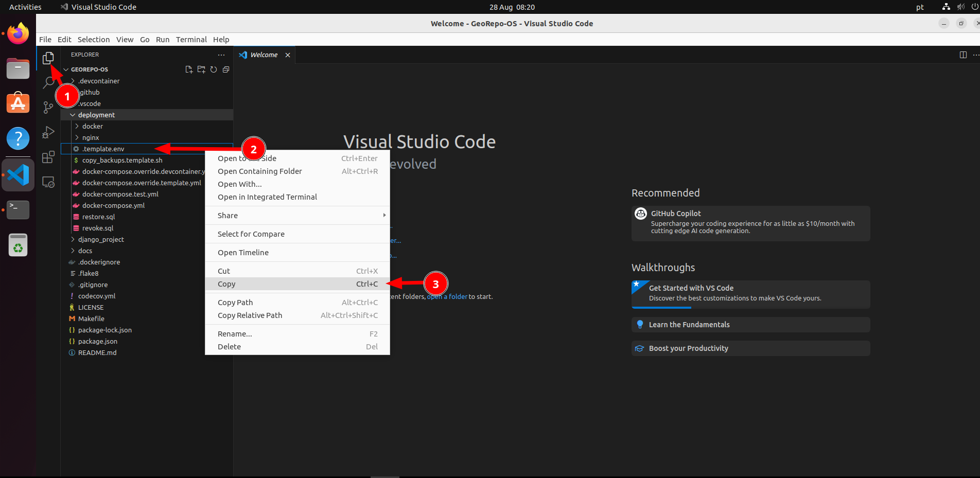
Task: Open the Selection menu
Action: 94,40
